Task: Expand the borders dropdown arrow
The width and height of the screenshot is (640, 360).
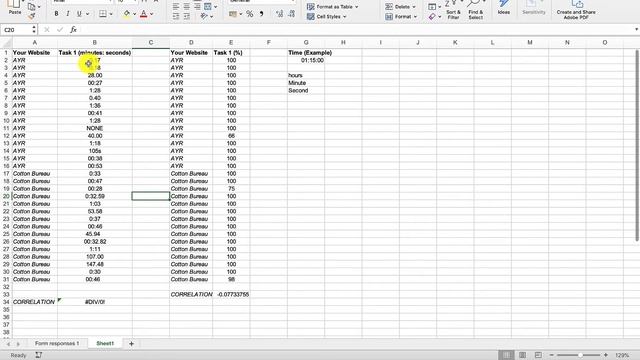Action: [x=111, y=14]
